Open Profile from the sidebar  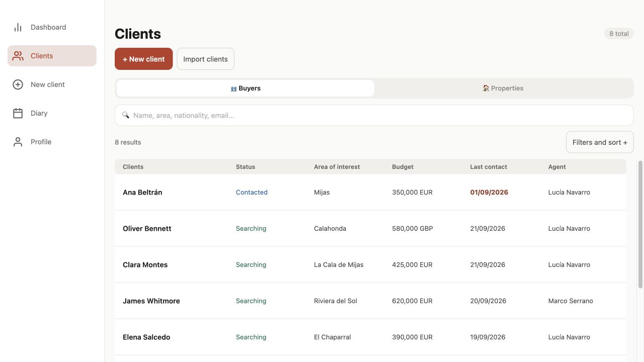(x=52, y=142)
